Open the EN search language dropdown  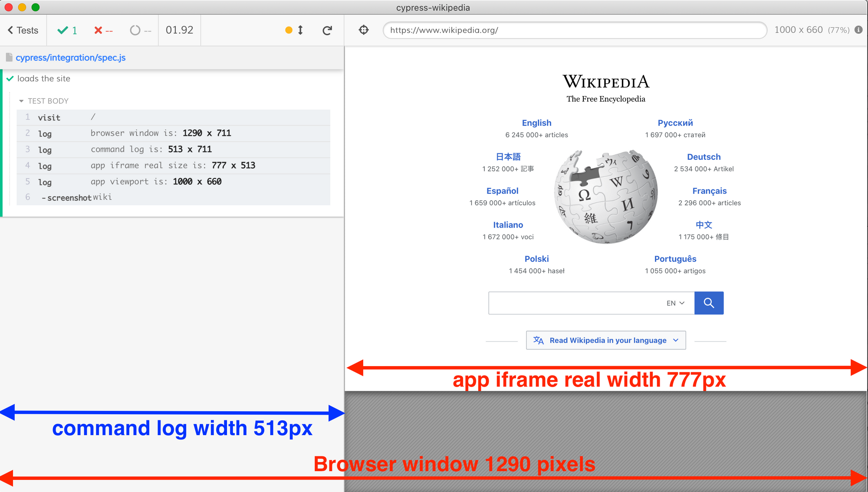tap(675, 303)
